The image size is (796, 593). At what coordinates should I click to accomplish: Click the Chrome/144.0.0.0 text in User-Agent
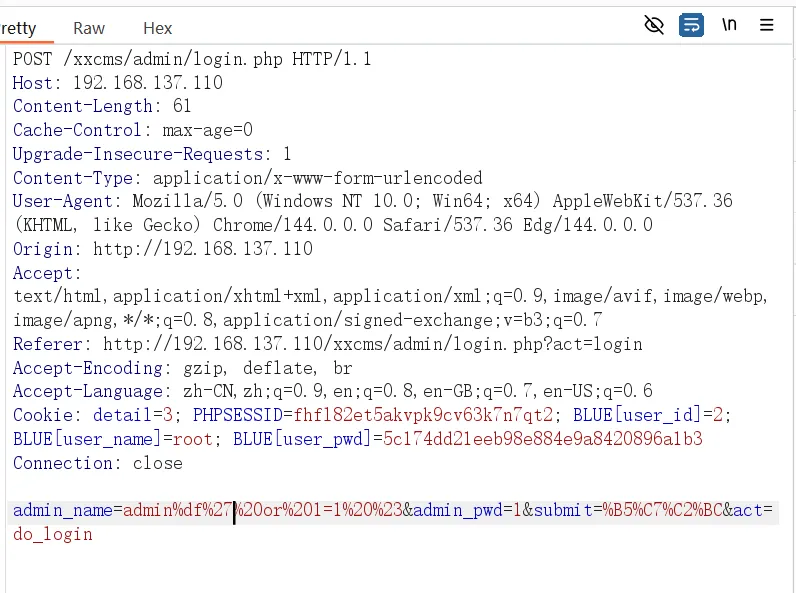coord(293,224)
